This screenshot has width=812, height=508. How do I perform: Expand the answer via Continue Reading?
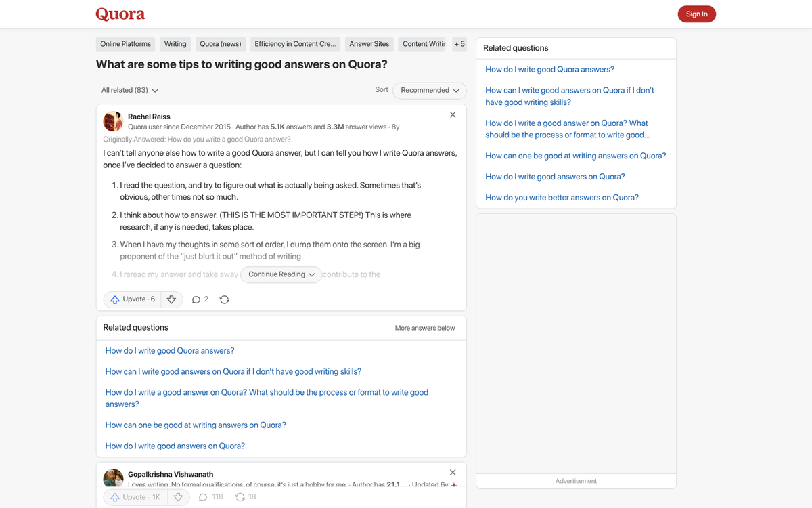pyautogui.click(x=281, y=274)
